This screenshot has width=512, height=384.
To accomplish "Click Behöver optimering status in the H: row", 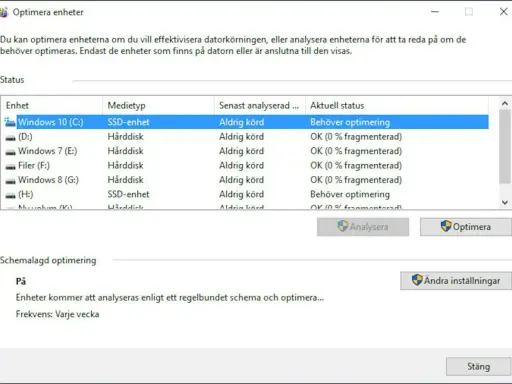I will [x=350, y=194].
